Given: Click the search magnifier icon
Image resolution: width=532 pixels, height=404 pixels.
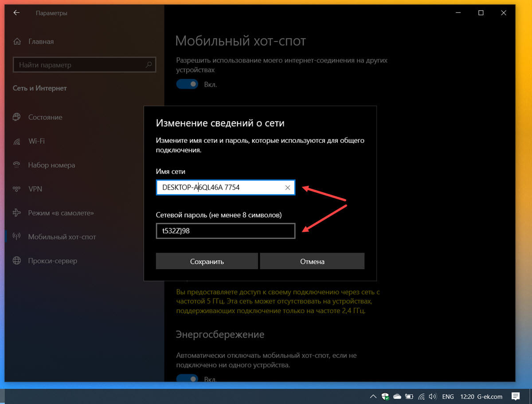Looking at the screenshot, I should click(149, 65).
